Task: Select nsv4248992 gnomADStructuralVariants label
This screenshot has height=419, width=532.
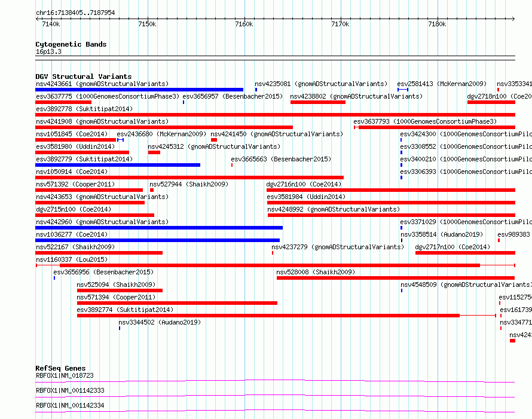Action: (334, 209)
